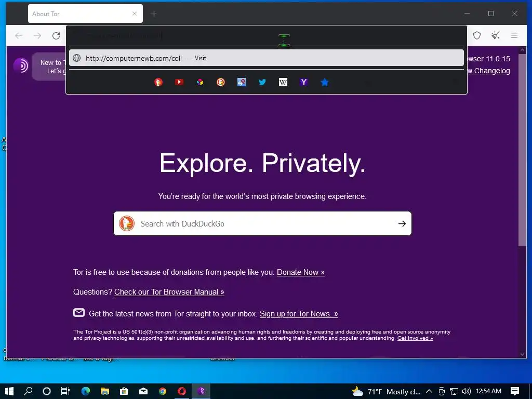Open the Changelog link
This screenshot has width=532, height=399.
(488, 71)
